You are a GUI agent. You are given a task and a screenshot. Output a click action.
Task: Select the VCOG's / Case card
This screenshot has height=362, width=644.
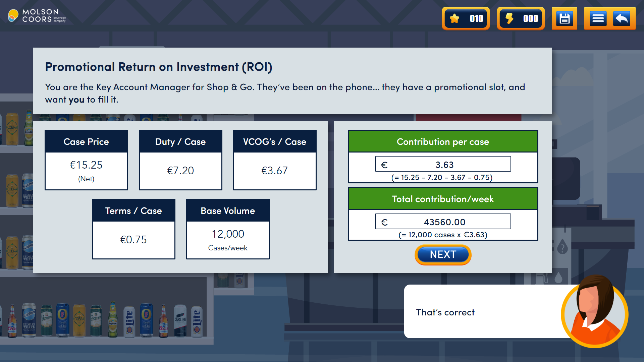pyautogui.click(x=275, y=160)
